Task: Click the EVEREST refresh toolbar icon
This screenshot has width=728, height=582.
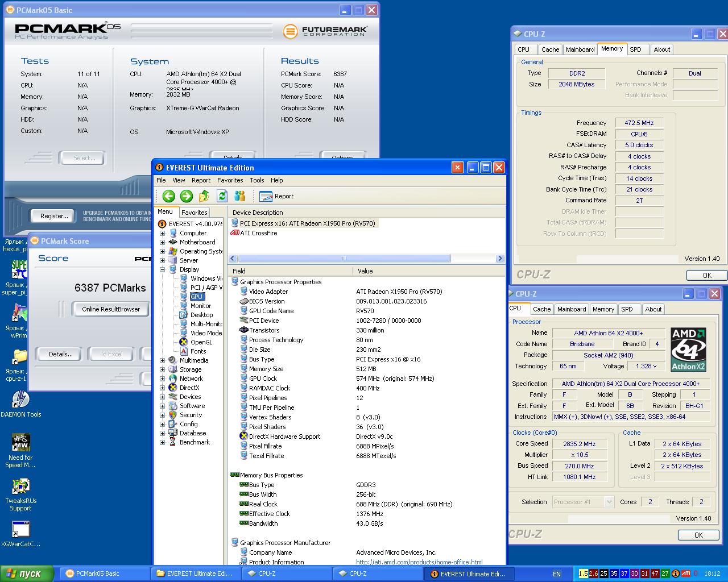Action: (222, 196)
